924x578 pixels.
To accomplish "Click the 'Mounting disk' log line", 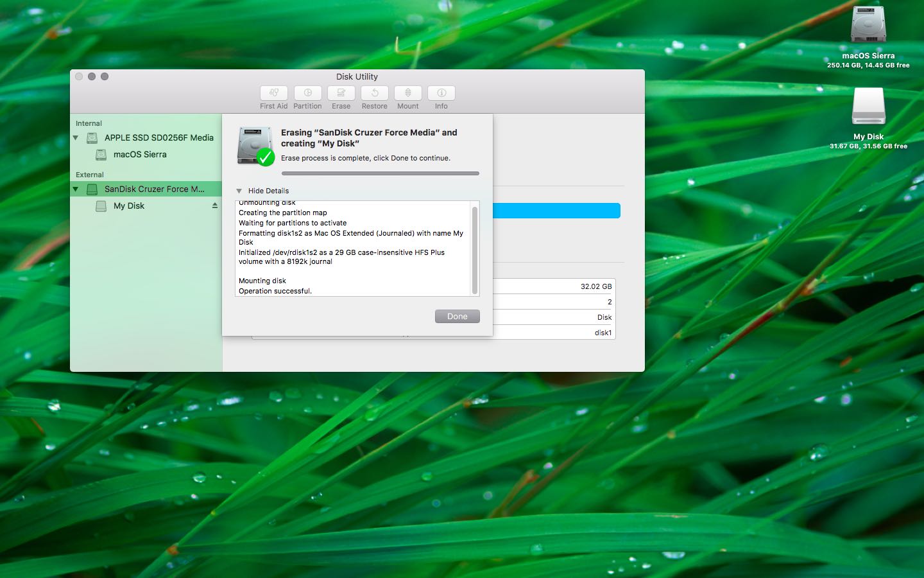I will click(262, 281).
